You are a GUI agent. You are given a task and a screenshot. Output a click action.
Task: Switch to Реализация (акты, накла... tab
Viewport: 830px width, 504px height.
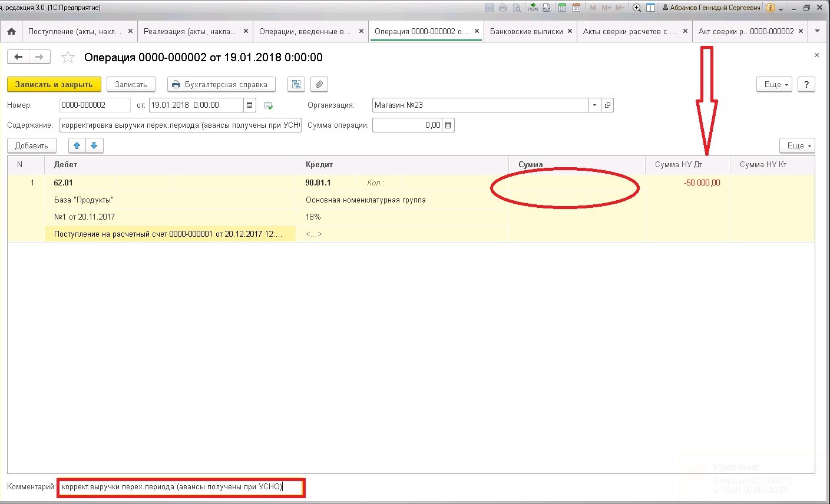(190, 31)
